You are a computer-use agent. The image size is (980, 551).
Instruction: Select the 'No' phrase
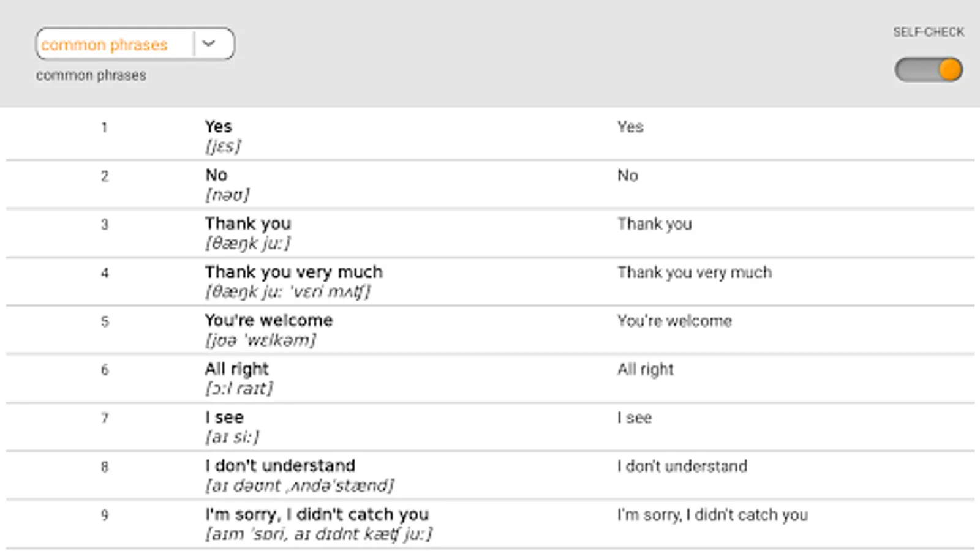216,175
